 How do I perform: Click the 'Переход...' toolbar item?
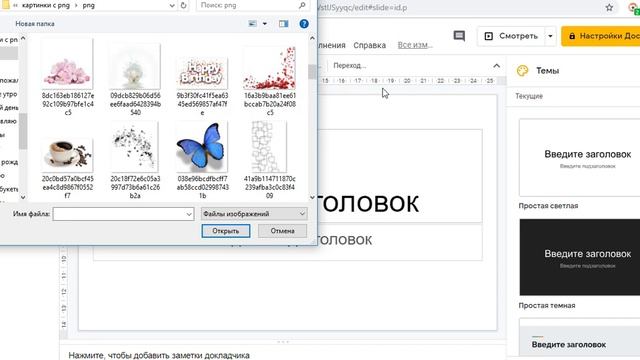[349, 65]
